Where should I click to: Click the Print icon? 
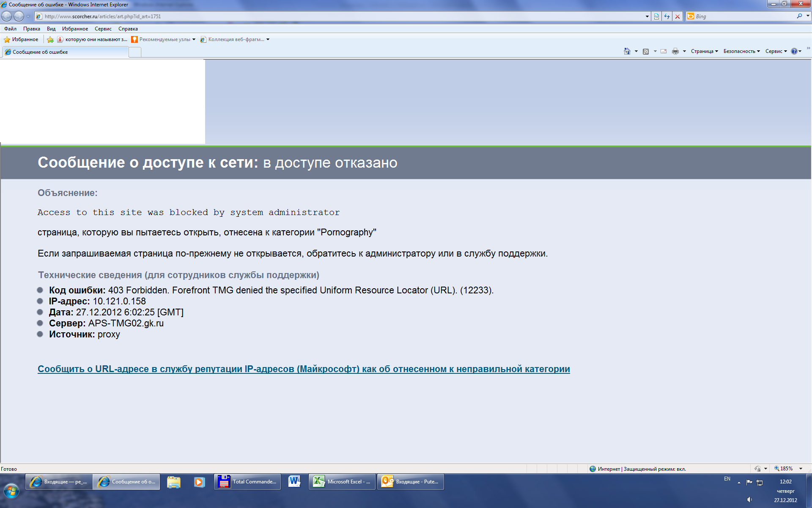tap(675, 51)
